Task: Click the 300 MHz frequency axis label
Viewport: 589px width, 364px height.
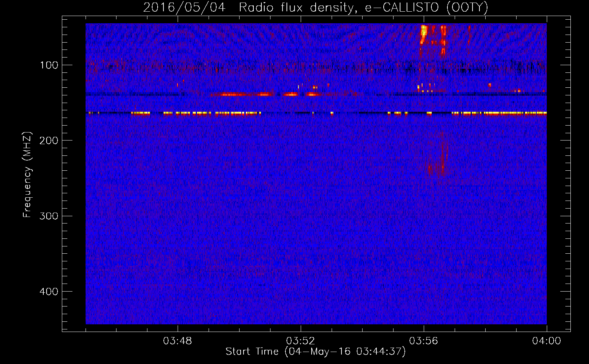Action: pos(48,216)
